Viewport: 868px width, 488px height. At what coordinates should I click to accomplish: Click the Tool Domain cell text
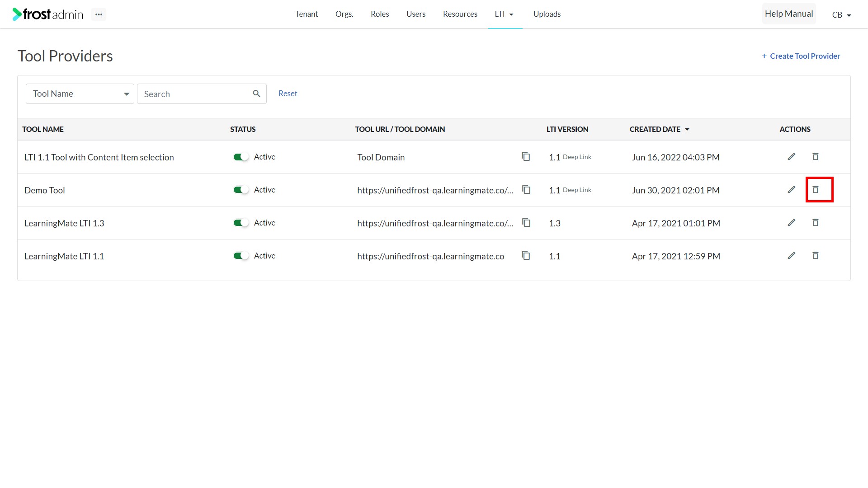tap(381, 157)
